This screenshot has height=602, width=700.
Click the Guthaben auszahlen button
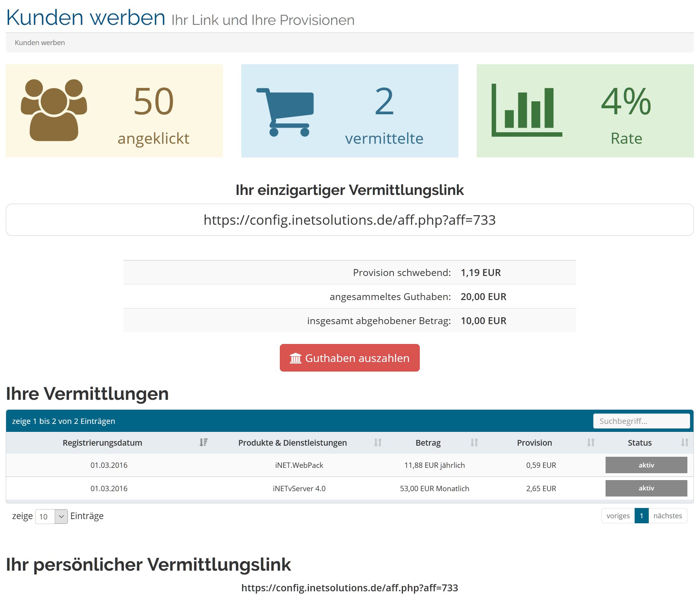pos(349,358)
